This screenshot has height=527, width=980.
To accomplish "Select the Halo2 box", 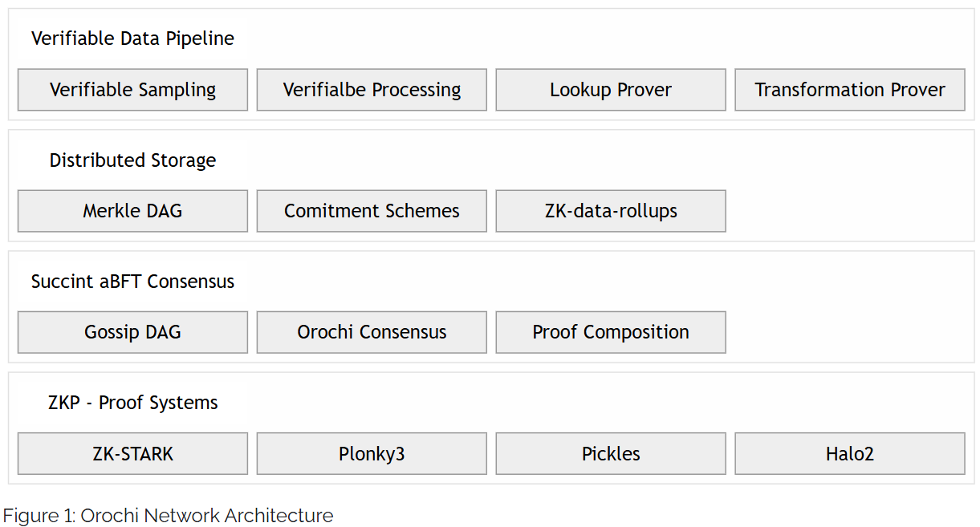I will (850, 454).
